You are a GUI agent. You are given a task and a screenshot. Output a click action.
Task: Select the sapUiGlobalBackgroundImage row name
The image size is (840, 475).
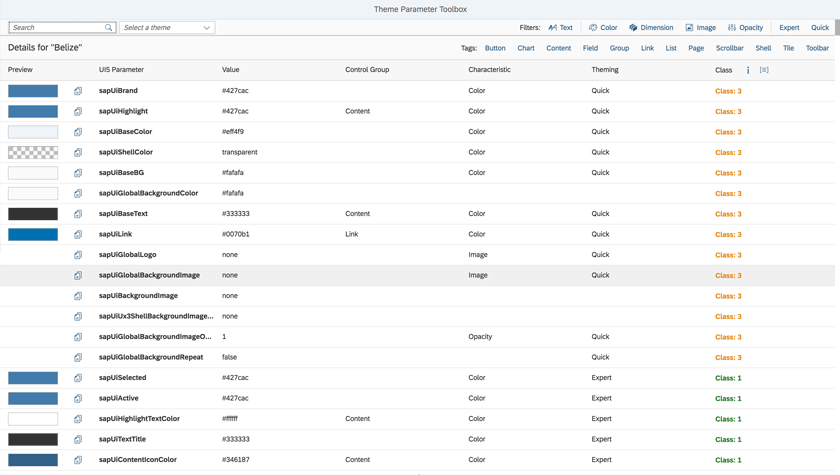149,275
